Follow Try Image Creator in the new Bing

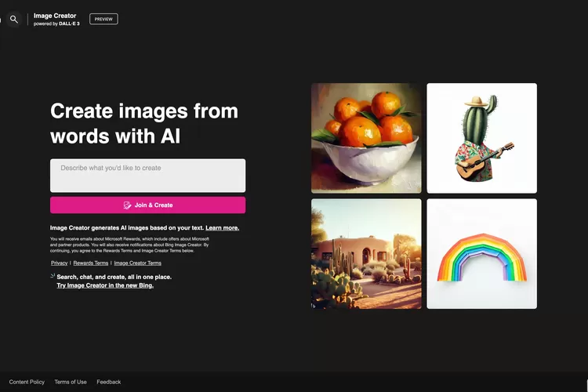coord(105,285)
